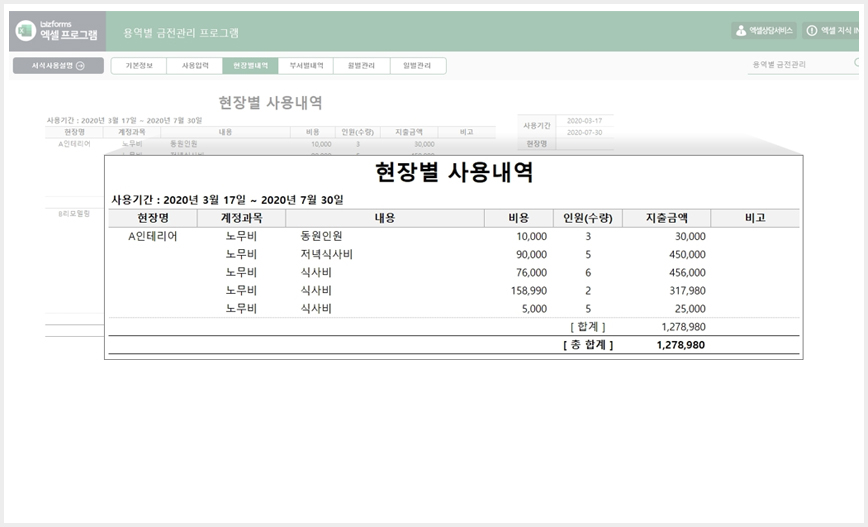Switch to the 사용입력 tab
868x527 pixels.
click(x=195, y=65)
